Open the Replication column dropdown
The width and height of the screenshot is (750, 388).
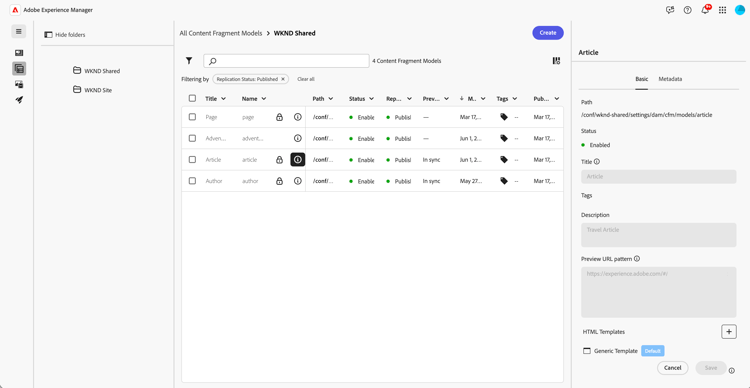click(409, 99)
